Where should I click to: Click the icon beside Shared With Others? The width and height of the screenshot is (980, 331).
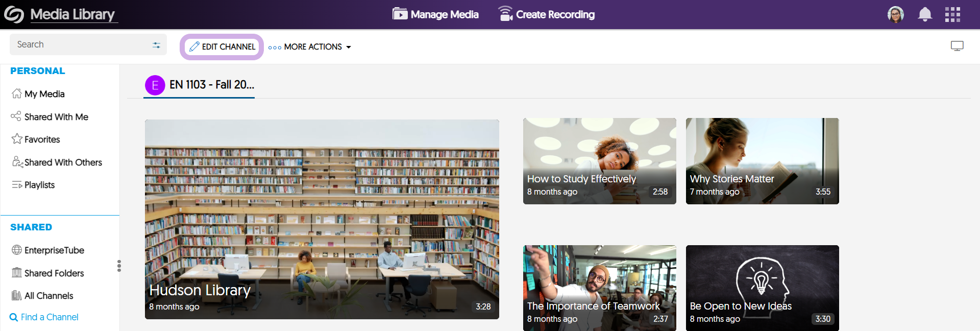pyautogui.click(x=17, y=162)
